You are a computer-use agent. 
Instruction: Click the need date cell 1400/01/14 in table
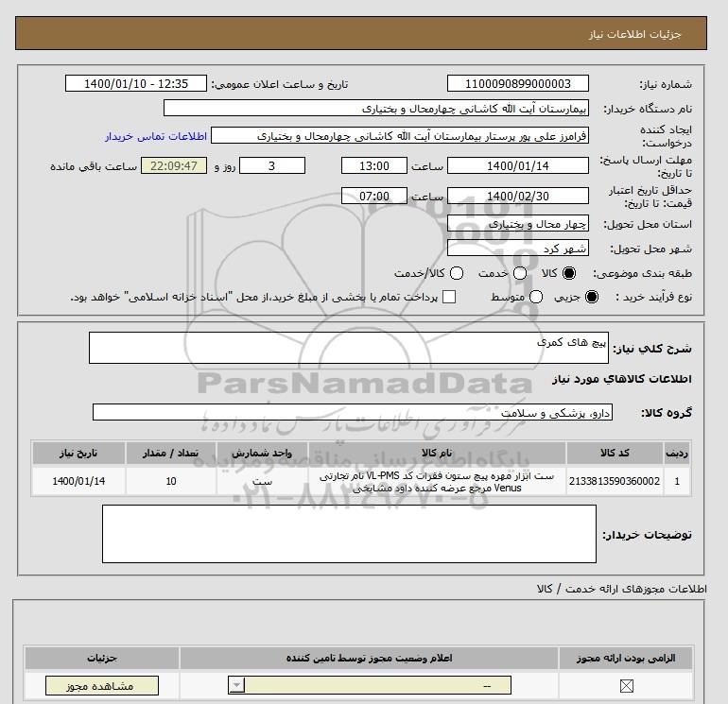tap(78, 481)
